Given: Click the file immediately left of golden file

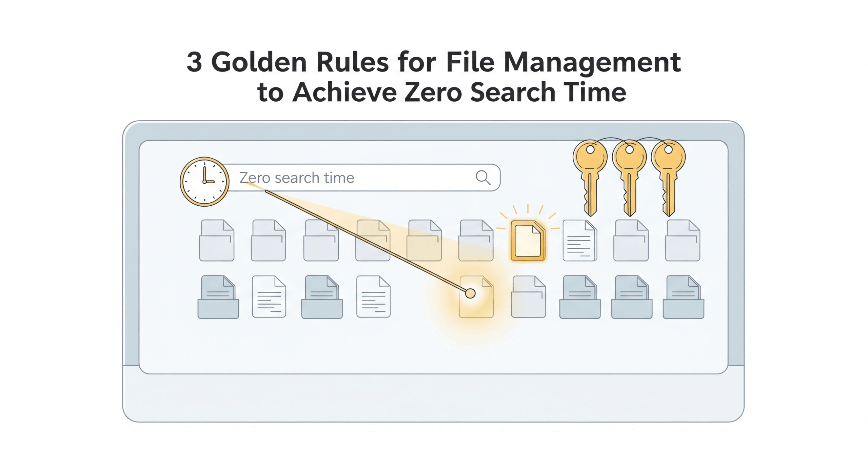Looking at the screenshot, I should pyautogui.click(x=476, y=241).
